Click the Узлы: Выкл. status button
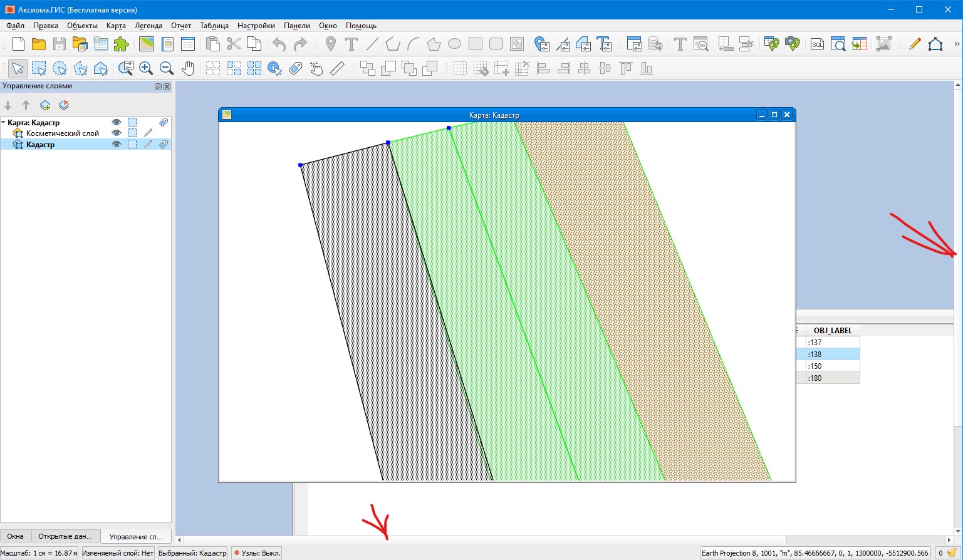The image size is (963, 560). (x=257, y=553)
